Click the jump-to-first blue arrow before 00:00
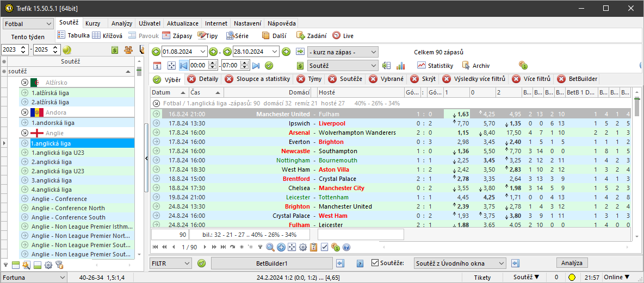This screenshot has width=644, height=283. [x=184, y=65]
